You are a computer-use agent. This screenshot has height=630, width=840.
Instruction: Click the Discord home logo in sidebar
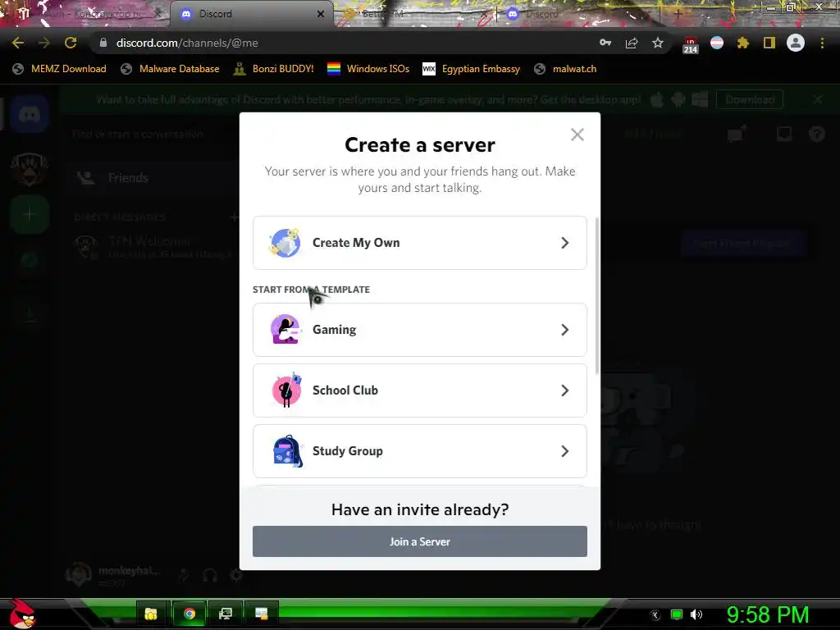point(30,114)
